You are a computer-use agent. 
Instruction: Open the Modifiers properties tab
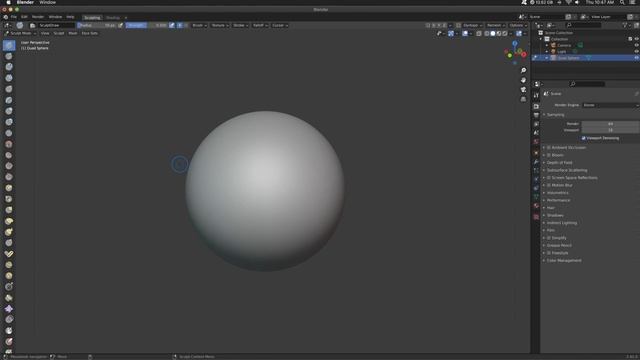pyautogui.click(x=536, y=162)
